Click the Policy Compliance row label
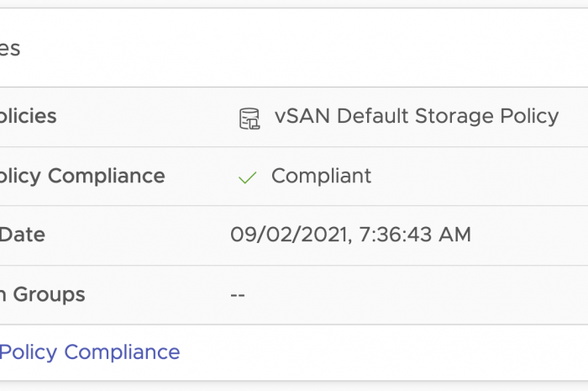This screenshot has height=391, width=588. pos(81,176)
